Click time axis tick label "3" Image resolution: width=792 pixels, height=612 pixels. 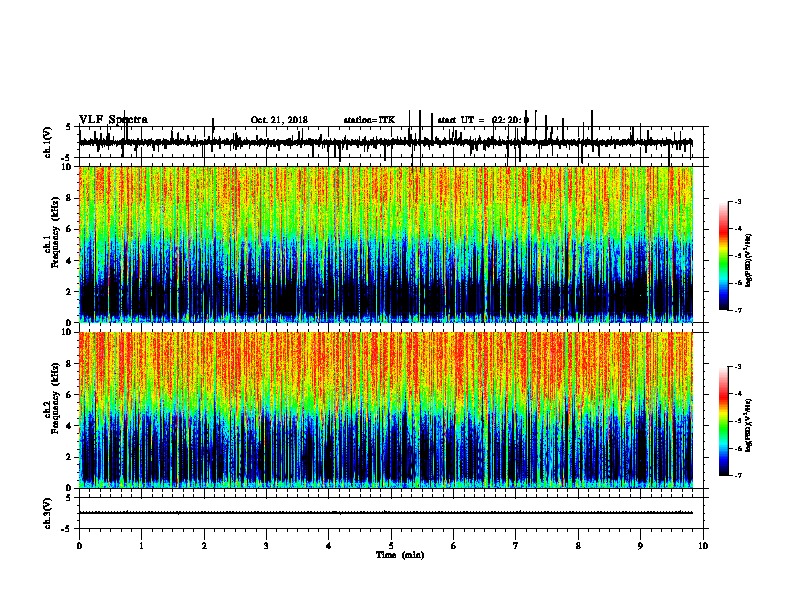pos(266,545)
